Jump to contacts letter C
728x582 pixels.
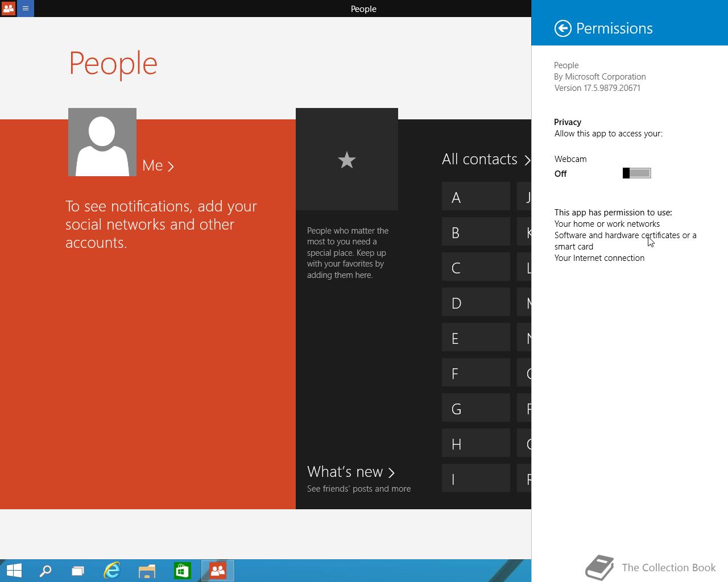[x=476, y=267]
